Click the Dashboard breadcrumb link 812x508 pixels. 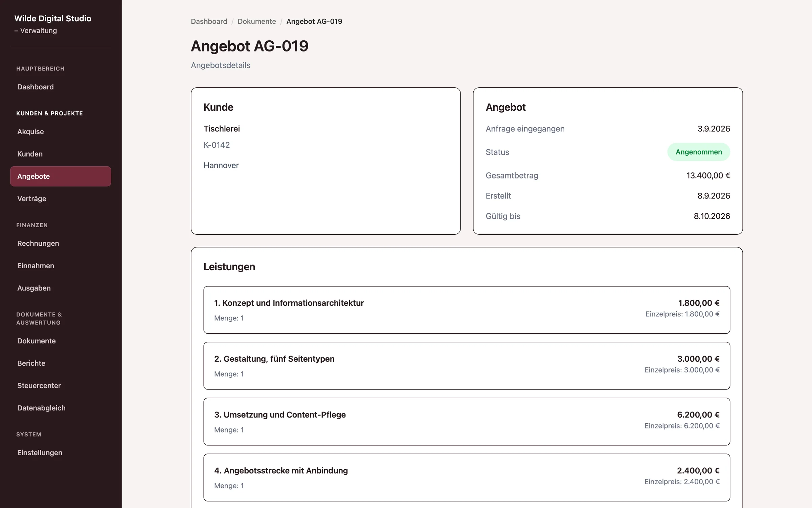click(x=209, y=21)
